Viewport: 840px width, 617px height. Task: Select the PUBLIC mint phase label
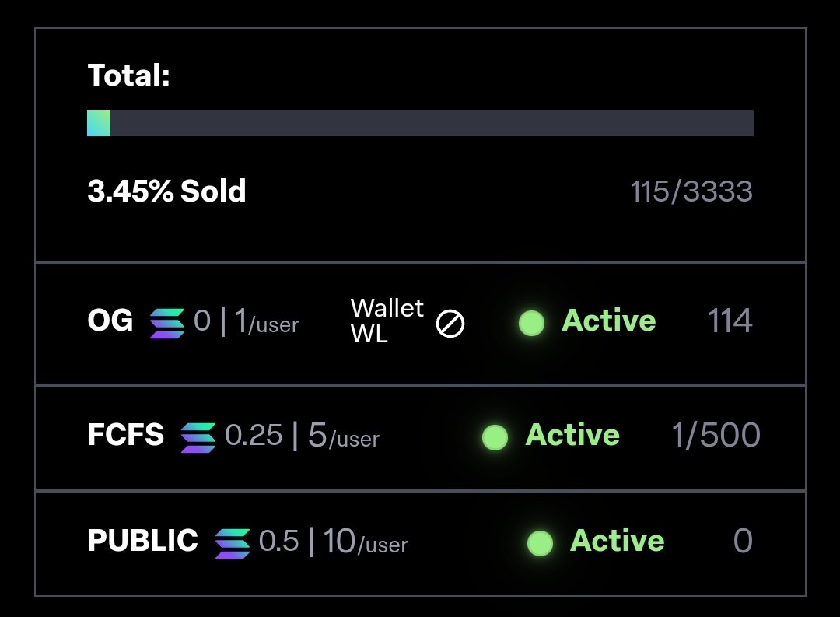click(143, 541)
